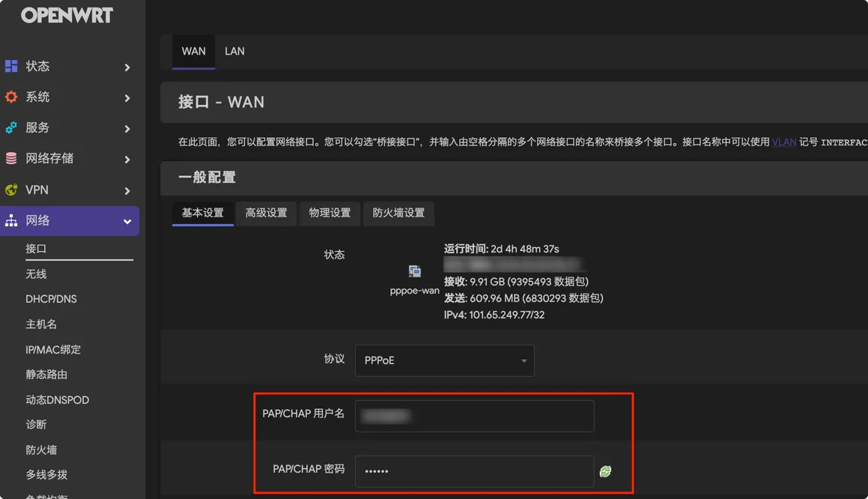868x499 pixels.
Task: Click the System gear icon
Action: (11, 97)
